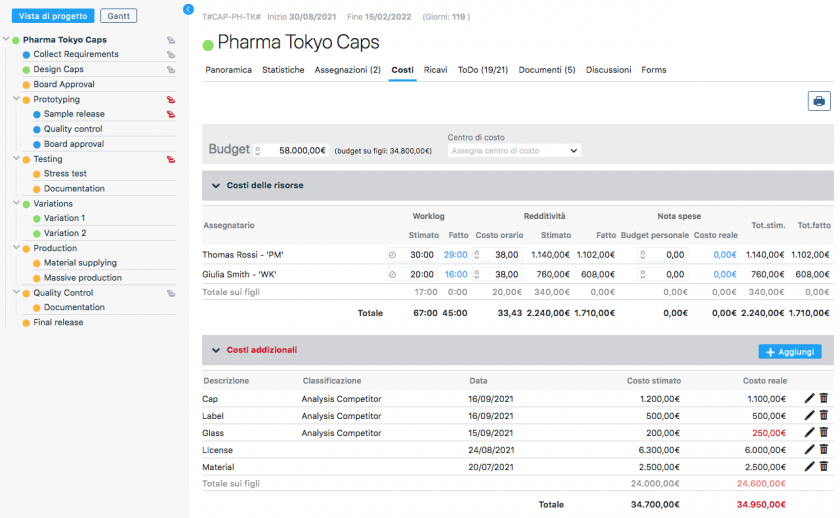Viewport: 840px width, 518px height.
Task: Collapse the Variations tree node
Action: 6,204
